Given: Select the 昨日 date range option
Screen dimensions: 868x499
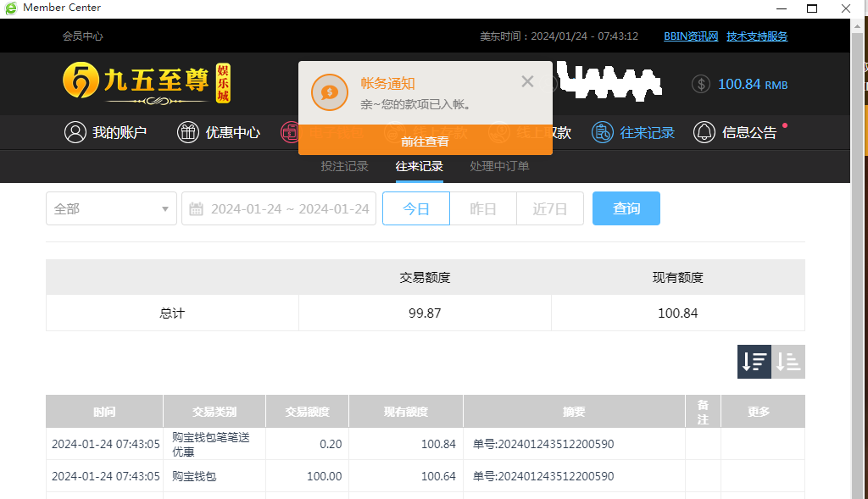Looking at the screenshot, I should pos(482,208).
